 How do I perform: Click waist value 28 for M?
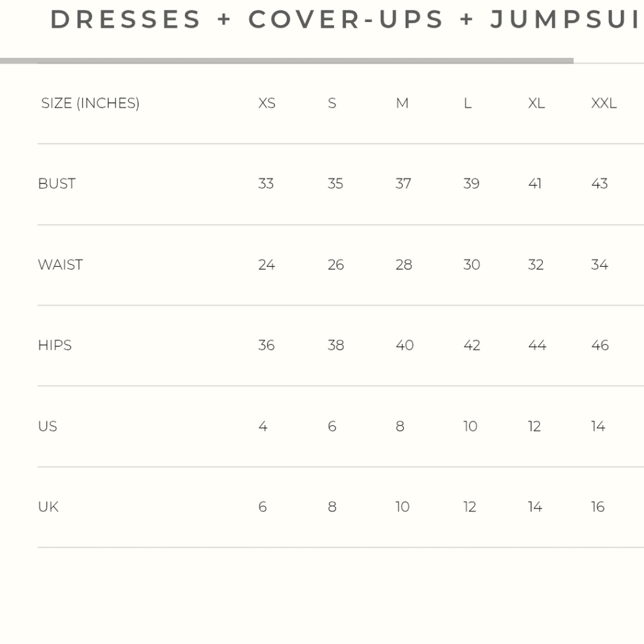click(404, 265)
